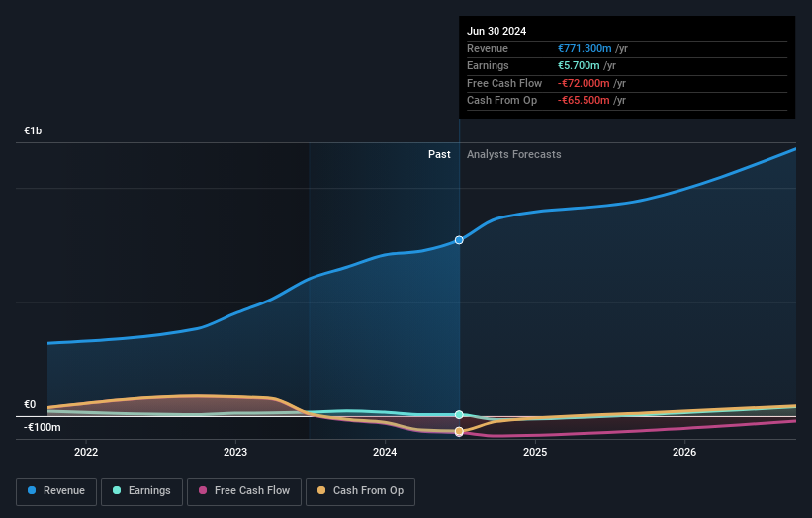Screen dimensions: 812x518
Task: Click the Earnings data point marker at Jun 2024
Action: (x=459, y=414)
